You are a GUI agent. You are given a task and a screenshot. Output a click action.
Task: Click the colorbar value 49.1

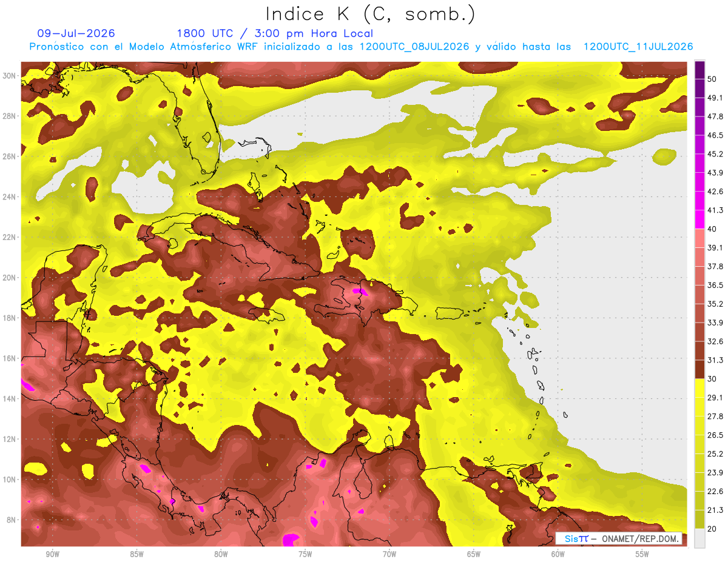tap(715, 98)
